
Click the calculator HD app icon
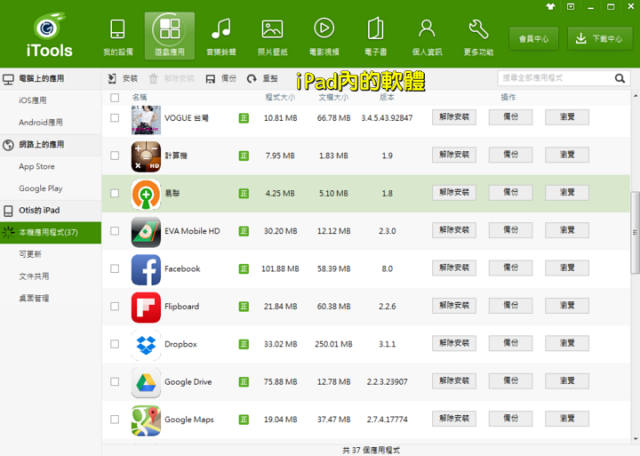[x=146, y=156]
